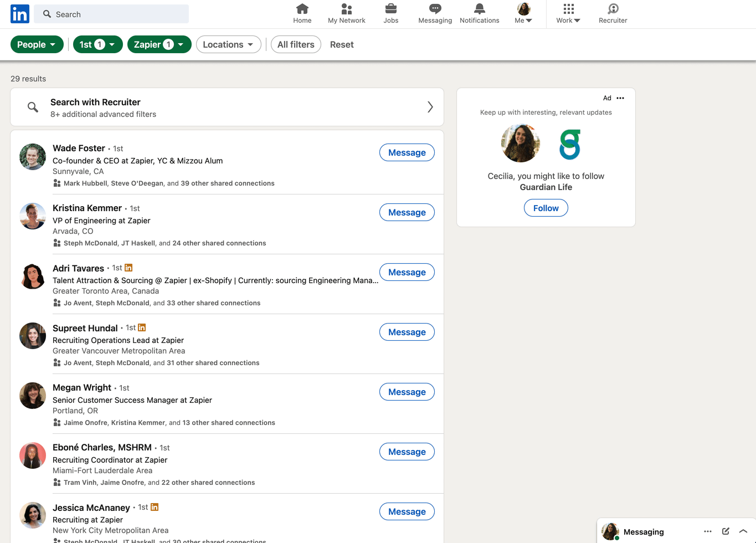Open the Messaging speech bubble icon
Image resolution: width=756 pixels, height=543 pixels.
[x=435, y=9]
